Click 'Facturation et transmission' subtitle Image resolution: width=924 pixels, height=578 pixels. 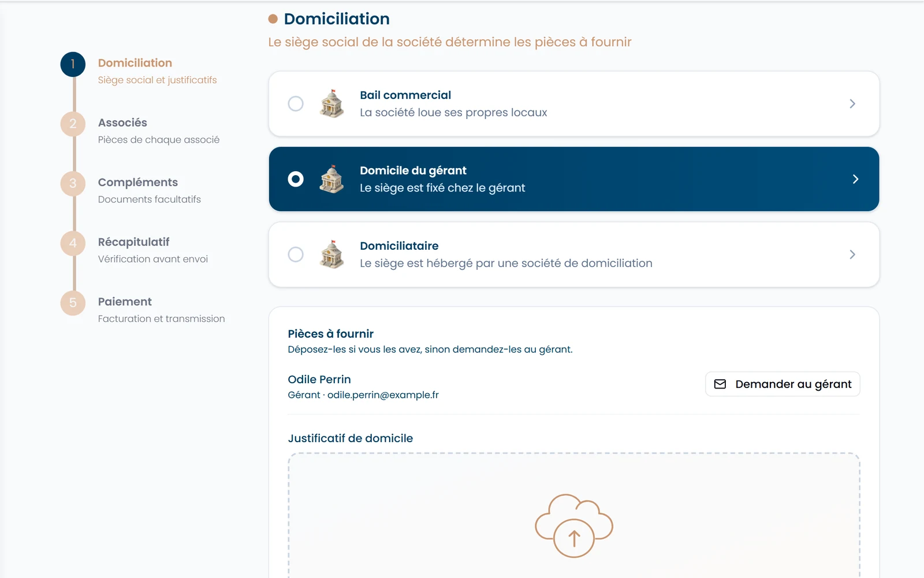point(161,318)
